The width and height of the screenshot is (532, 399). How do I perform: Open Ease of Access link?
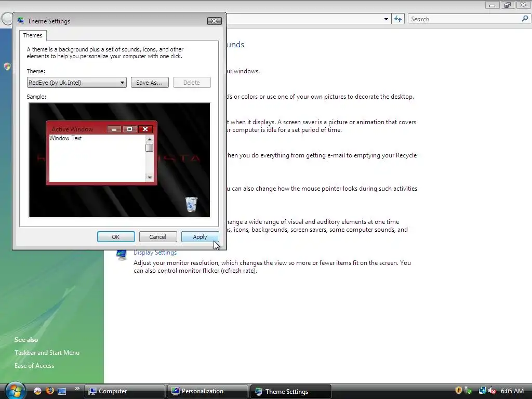point(34,365)
